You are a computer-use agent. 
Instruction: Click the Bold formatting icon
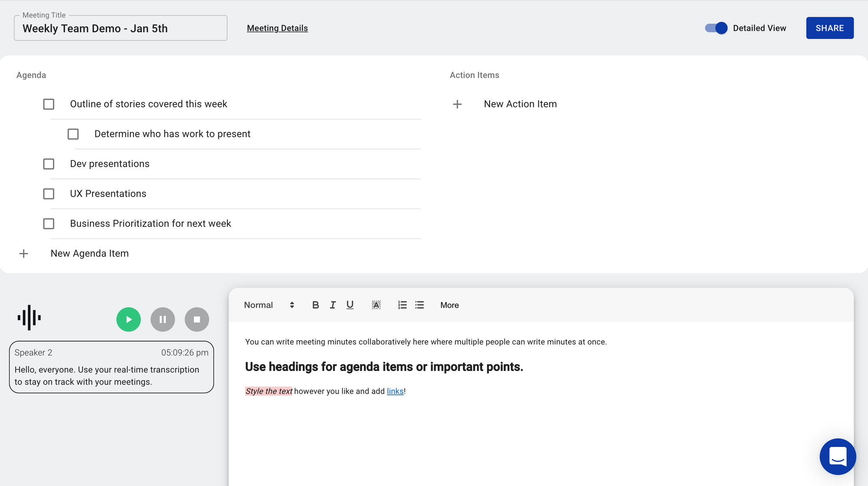point(315,305)
